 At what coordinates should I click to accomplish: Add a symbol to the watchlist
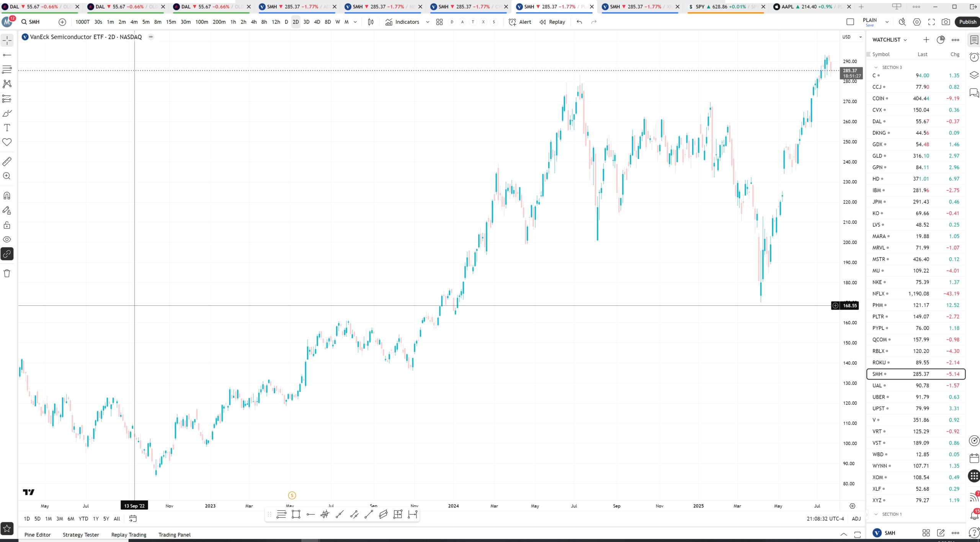pyautogui.click(x=926, y=40)
